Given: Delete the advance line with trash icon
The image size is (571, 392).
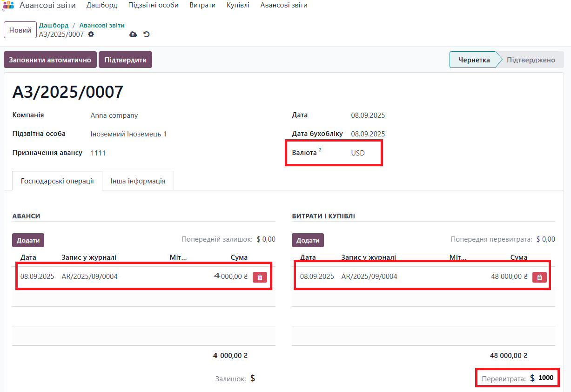Looking at the screenshot, I should (x=260, y=277).
